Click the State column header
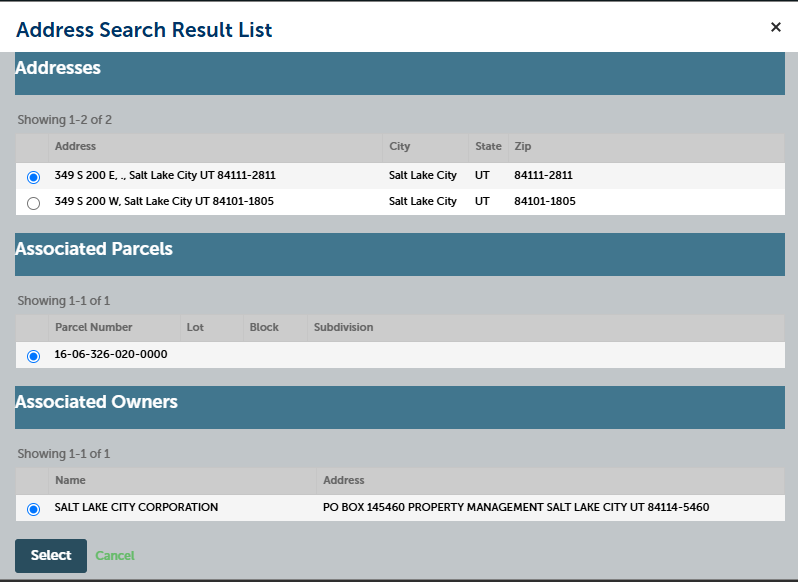Viewport: 798px width, 582px height. 488,147
